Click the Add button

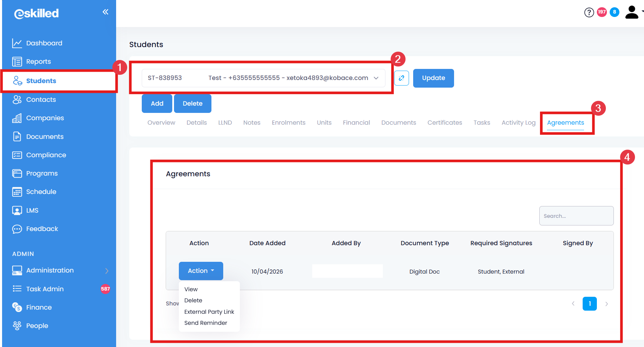pos(157,104)
